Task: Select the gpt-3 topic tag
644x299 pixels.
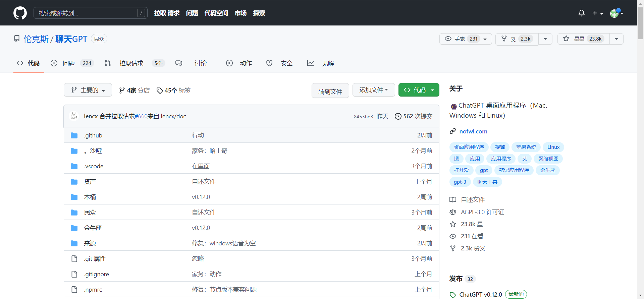Action: click(x=460, y=182)
